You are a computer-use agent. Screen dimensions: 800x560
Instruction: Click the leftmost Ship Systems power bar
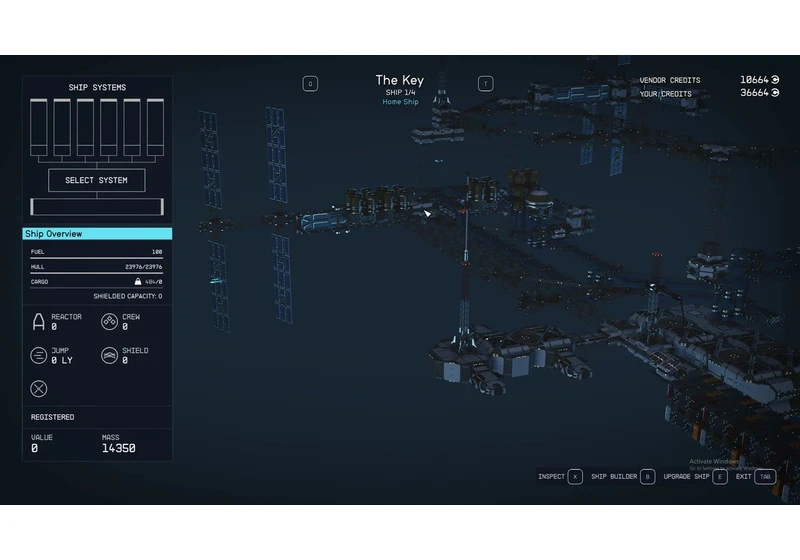pos(39,128)
